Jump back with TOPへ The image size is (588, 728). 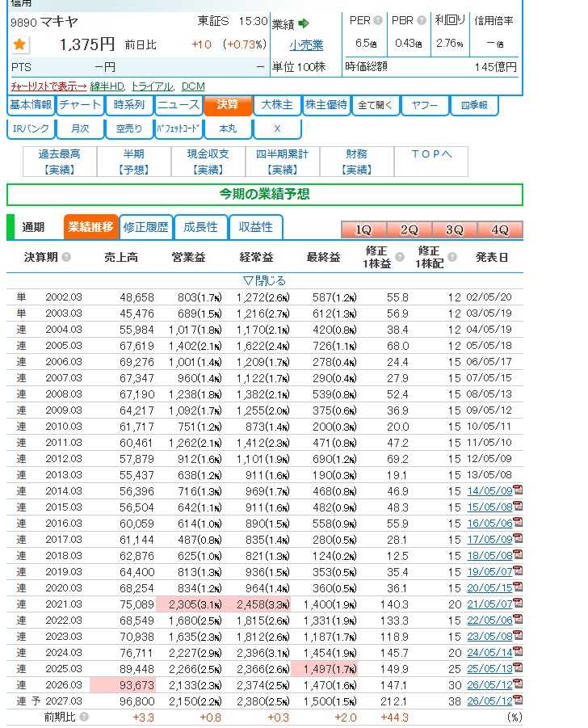coord(431,154)
